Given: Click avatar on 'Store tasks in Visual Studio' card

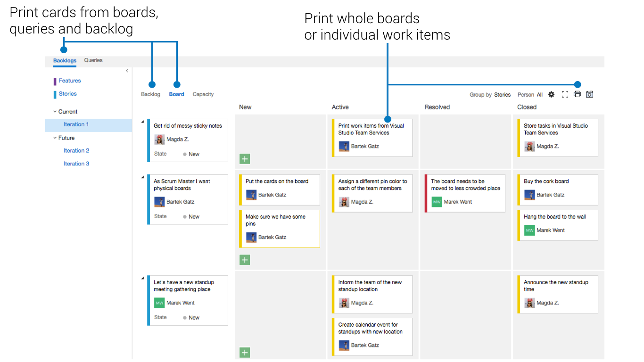Looking at the screenshot, I should coord(529,146).
